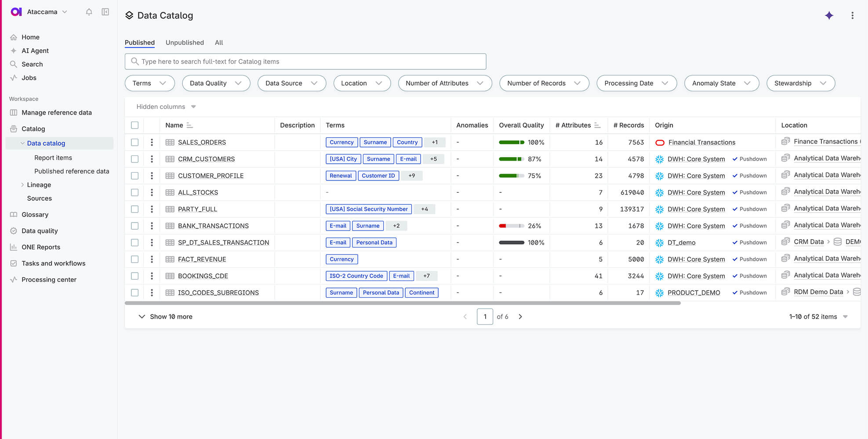Click the notifications bell icon
868x439 pixels.
pos(89,12)
